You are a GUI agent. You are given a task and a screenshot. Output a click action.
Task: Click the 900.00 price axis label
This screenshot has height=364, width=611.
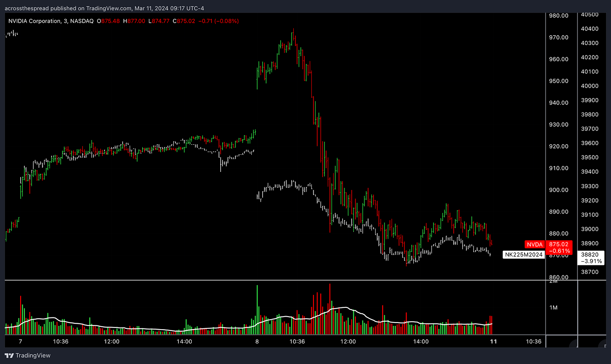559,190
